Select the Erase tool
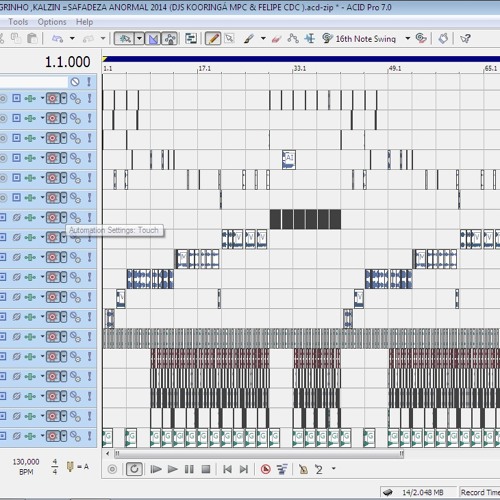Image resolution: width=500 pixels, height=500 pixels. pos(276,39)
